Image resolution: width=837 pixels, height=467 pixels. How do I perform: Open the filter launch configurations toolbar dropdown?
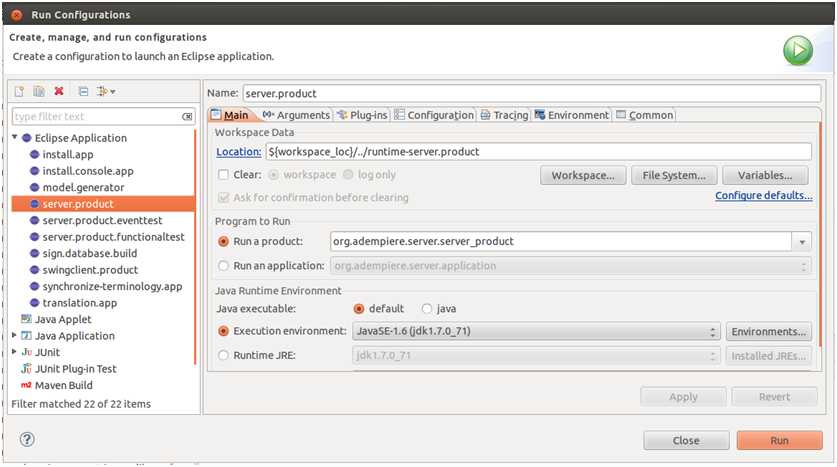pyautogui.click(x=106, y=91)
